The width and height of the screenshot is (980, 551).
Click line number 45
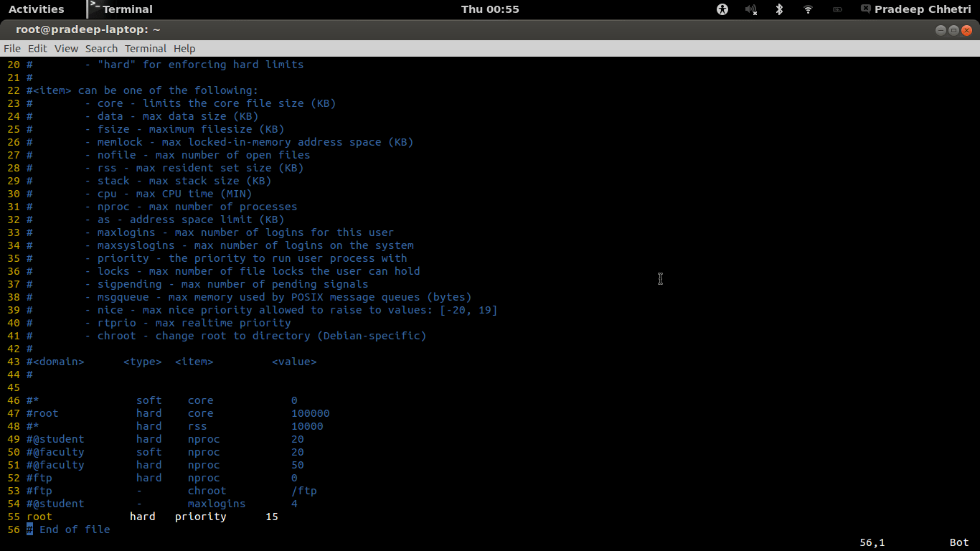click(x=14, y=387)
